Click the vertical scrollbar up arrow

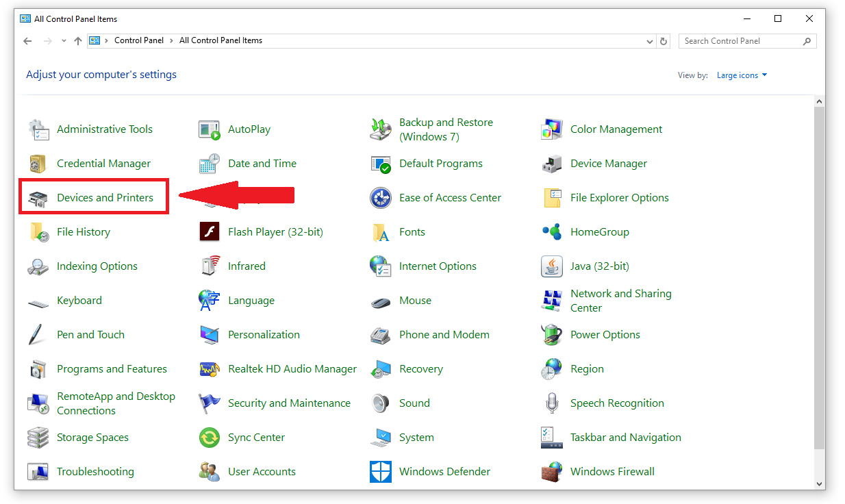click(x=820, y=101)
